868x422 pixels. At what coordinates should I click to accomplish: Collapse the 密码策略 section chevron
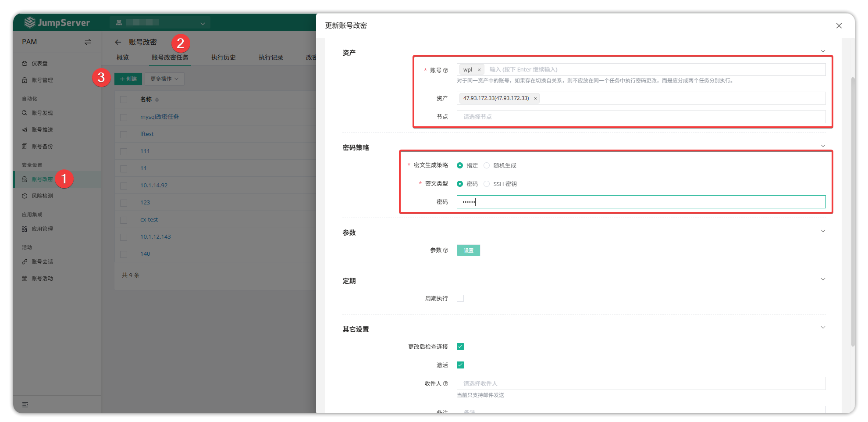pos(823,146)
